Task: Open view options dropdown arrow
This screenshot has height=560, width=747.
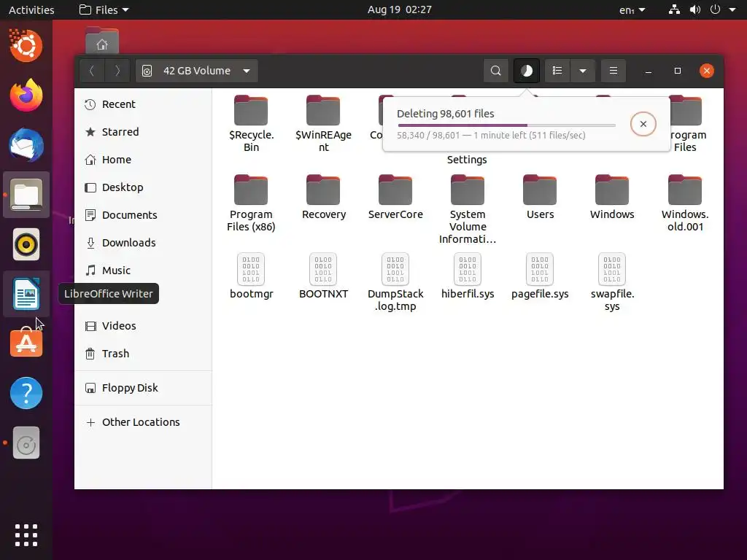Action: coord(583,71)
